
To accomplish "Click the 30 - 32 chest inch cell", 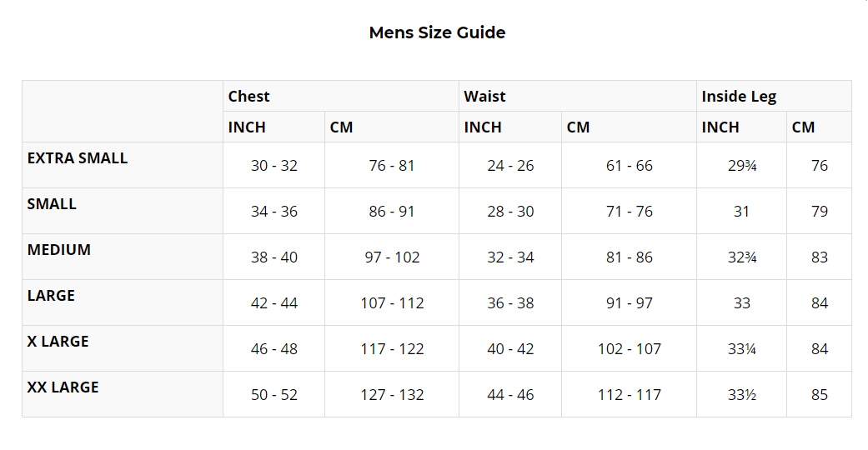I will point(274,166).
